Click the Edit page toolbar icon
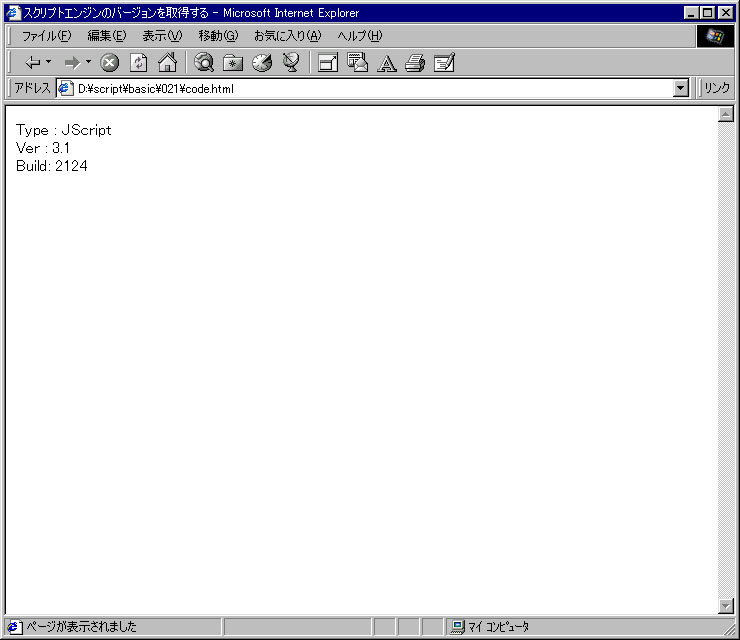740x640 pixels. (444, 62)
